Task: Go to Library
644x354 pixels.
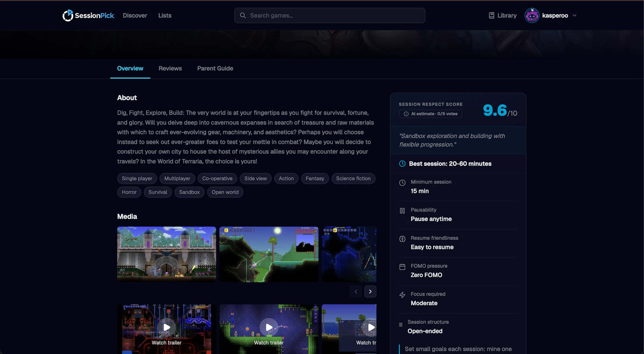Action: (503, 15)
